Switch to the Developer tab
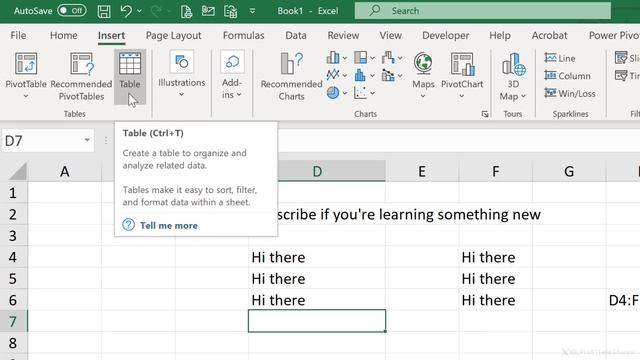640x360 pixels. pos(446,36)
